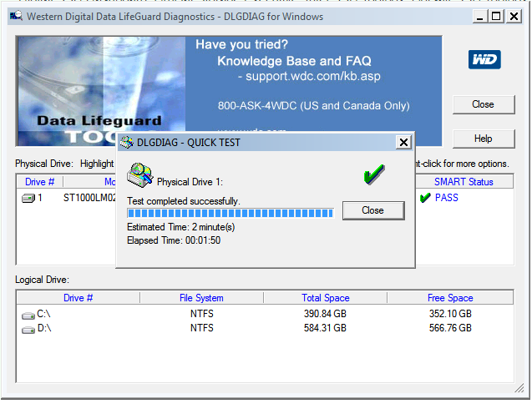Click the 800-ASK-4WDC phone number text
Screen dimensions: 532x404
(x=313, y=106)
